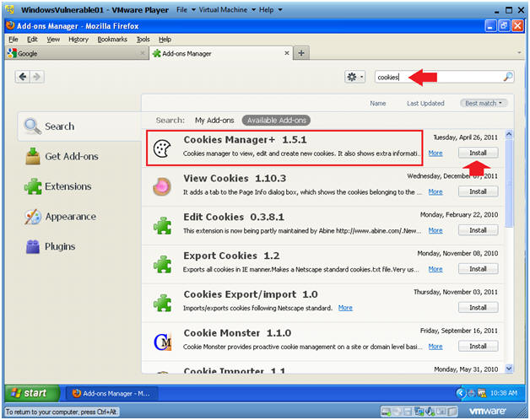Select Available Add-ons search filter
The height and width of the screenshot is (420, 530).
coord(276,121)
